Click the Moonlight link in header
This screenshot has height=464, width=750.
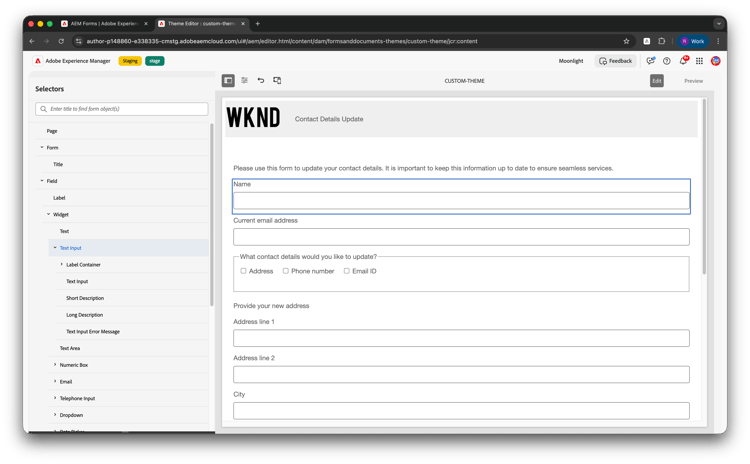pos(571,61)
